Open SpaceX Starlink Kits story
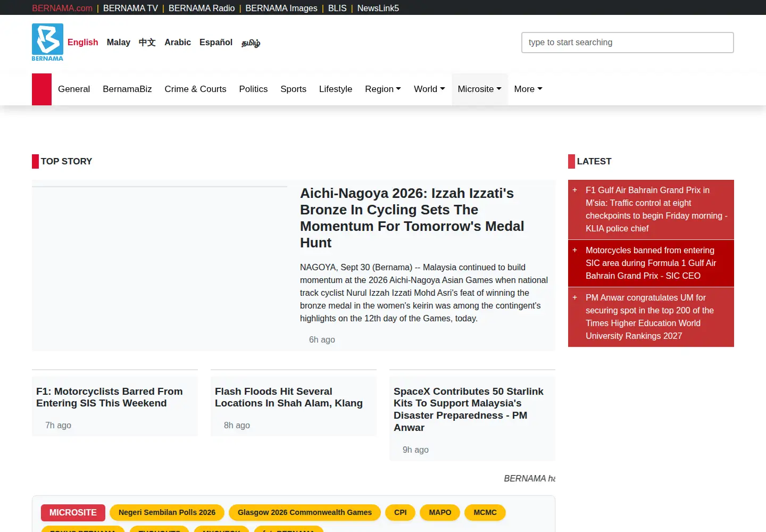The width and height of the screenshot is (766, 532). pyautogui.click(x=469, y=409)
